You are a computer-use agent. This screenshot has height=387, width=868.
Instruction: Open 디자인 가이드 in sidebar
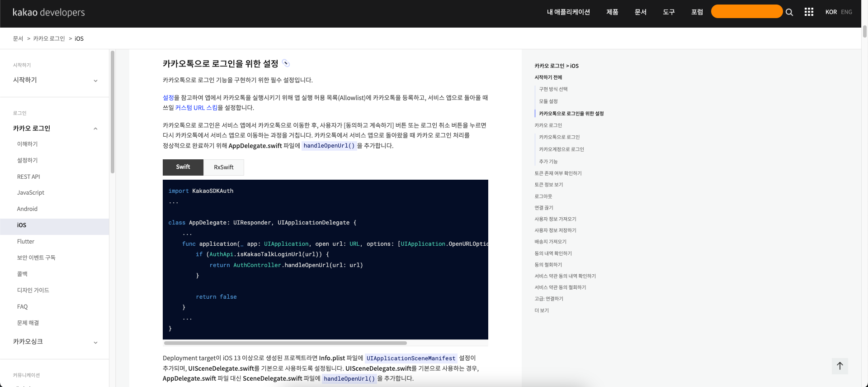[x=33, y=290]
